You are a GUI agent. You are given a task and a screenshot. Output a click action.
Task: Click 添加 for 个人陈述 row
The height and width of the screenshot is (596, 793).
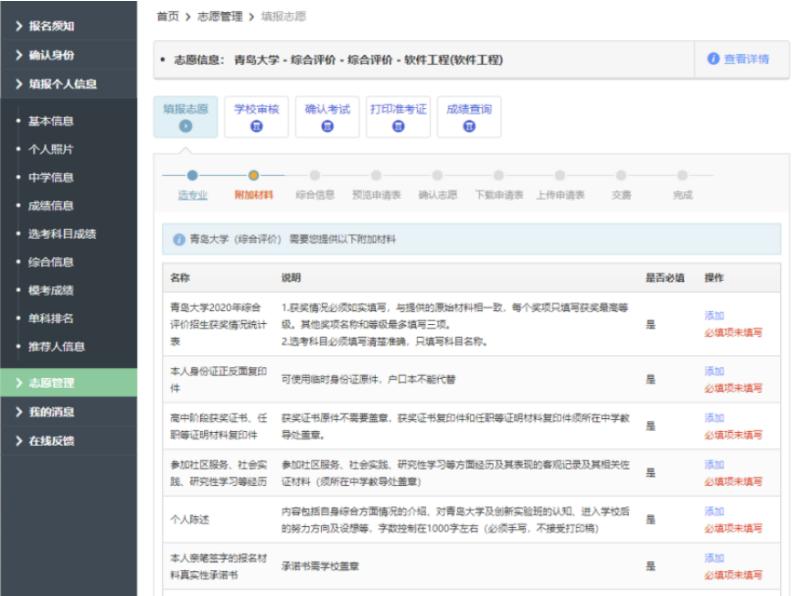coord(714,512)
